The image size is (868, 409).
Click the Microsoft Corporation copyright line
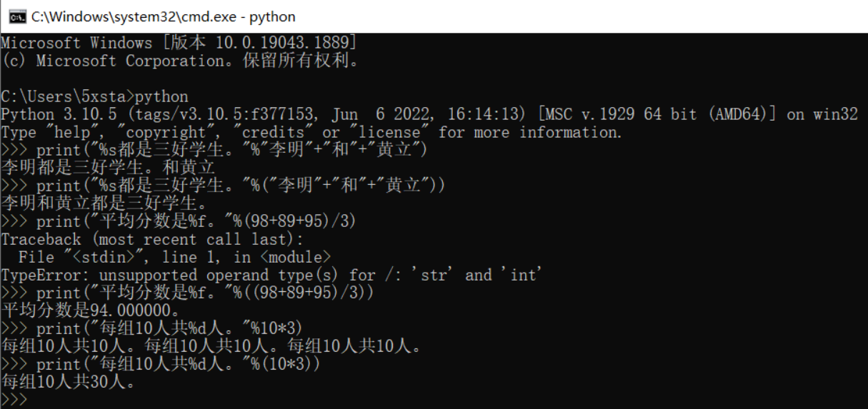click(x=179, y=61)
